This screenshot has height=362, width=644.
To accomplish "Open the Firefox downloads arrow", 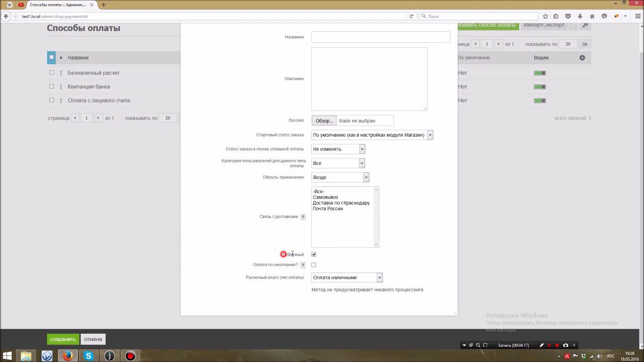I will [x=580, y=16].
